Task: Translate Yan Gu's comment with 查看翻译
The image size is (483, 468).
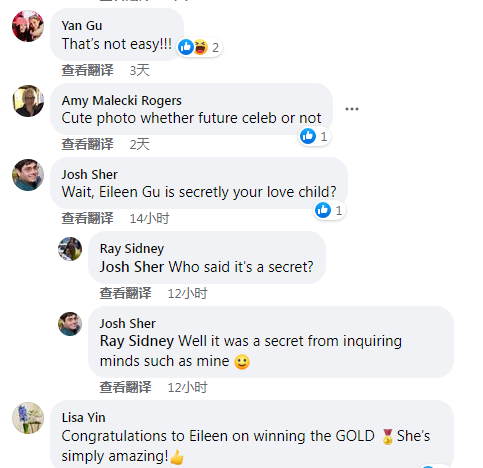Action: pos(87,70)
